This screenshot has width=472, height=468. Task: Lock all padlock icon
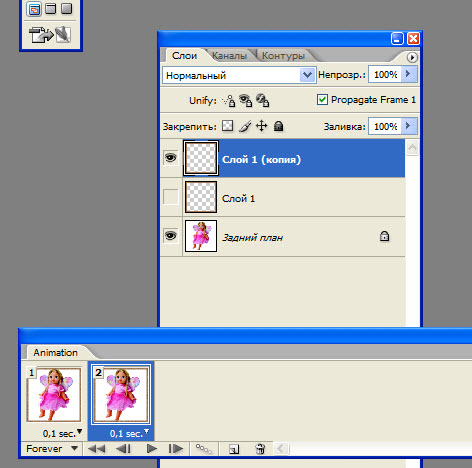coord(278,126)
